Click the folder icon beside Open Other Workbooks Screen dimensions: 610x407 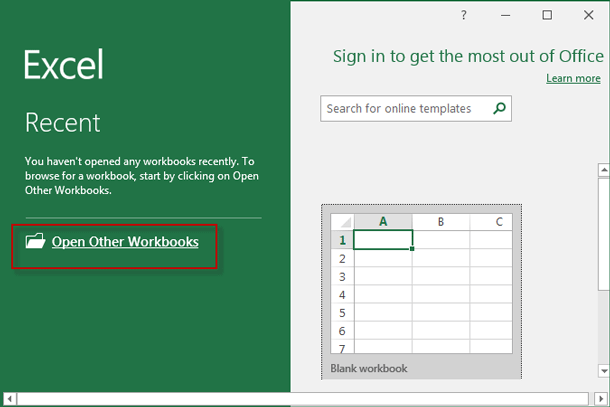pyautogui.click(x=35, y=241)
